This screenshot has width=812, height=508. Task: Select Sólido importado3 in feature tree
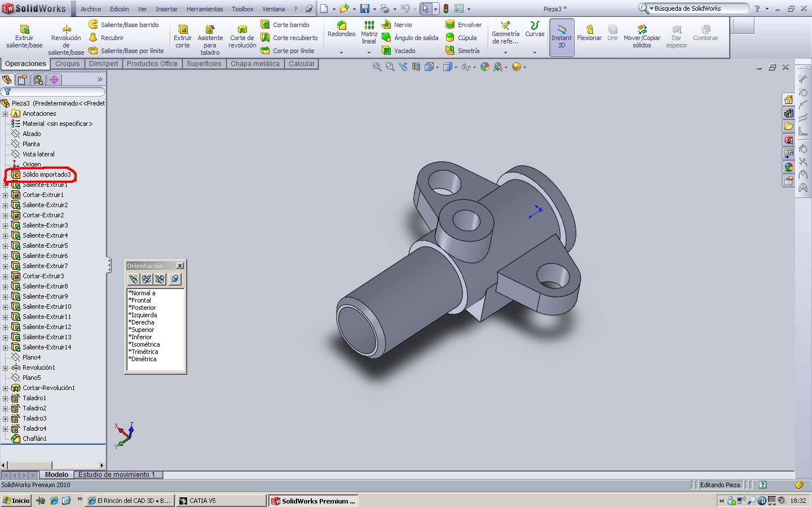tap(46, 174)
